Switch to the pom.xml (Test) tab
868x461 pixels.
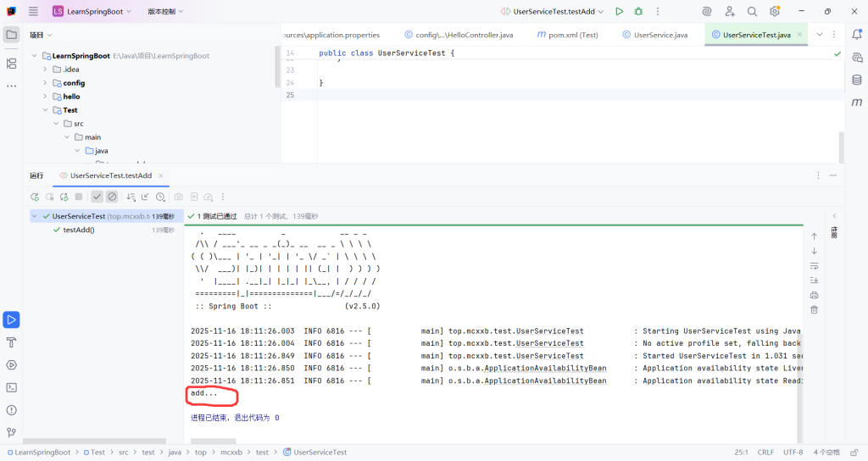click(567, 35)
